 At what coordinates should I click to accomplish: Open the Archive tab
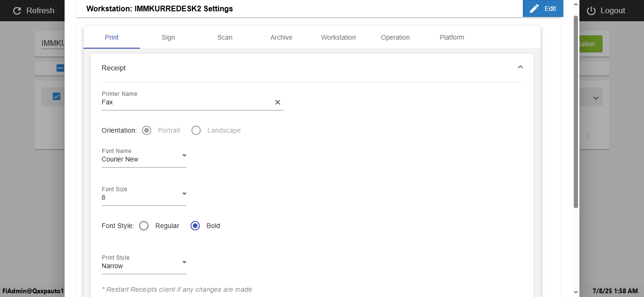coord(281,37)
